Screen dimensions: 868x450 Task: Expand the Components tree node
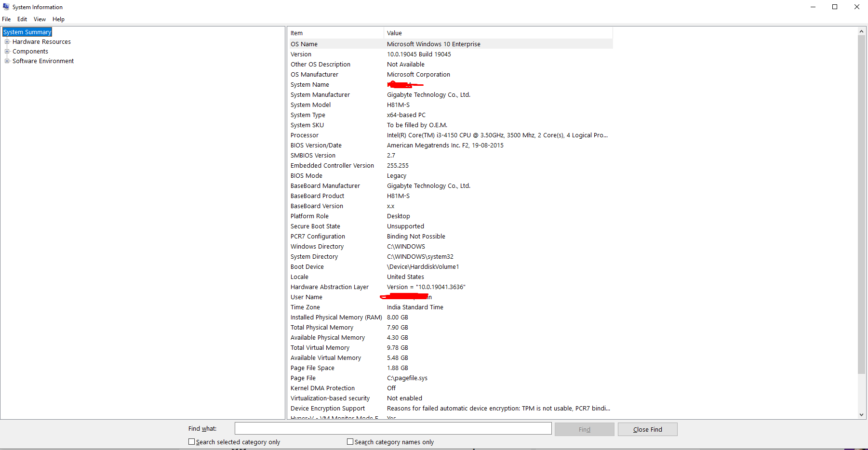pos(7,52)
